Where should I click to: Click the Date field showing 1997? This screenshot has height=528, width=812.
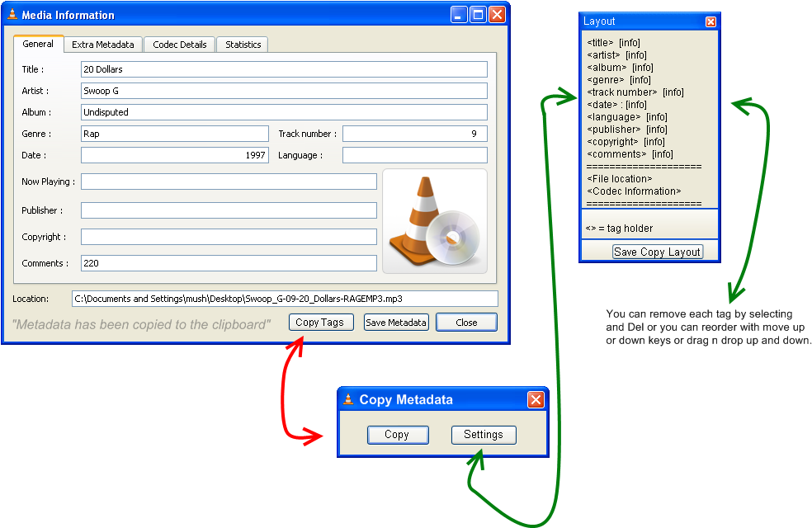click(x=174, y=154)
